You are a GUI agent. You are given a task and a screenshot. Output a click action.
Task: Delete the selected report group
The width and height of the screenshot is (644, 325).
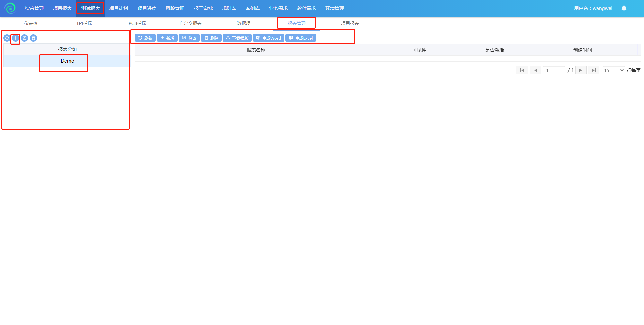33,38
